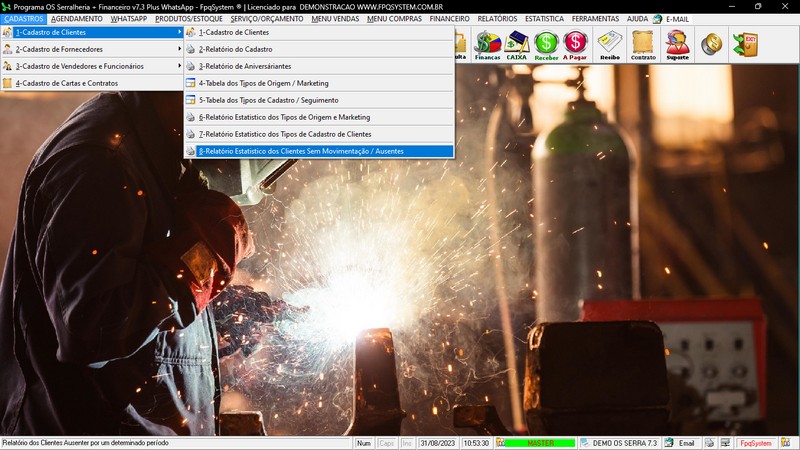Open the Finanças toolbar icon

[487, 45]
